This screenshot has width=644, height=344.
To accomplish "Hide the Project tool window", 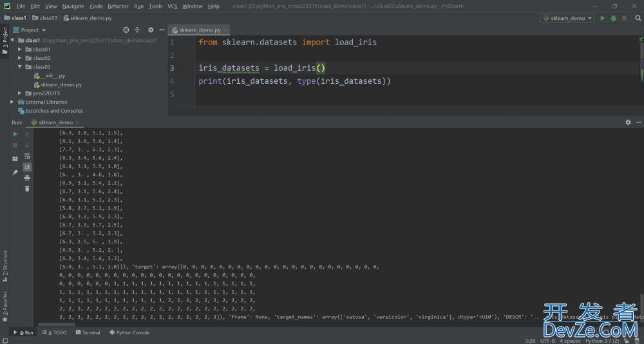I will (162, 30).
